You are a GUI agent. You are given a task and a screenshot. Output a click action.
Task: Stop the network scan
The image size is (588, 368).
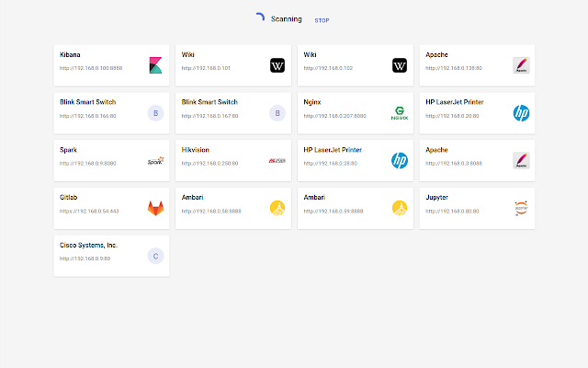coord(322,20)
